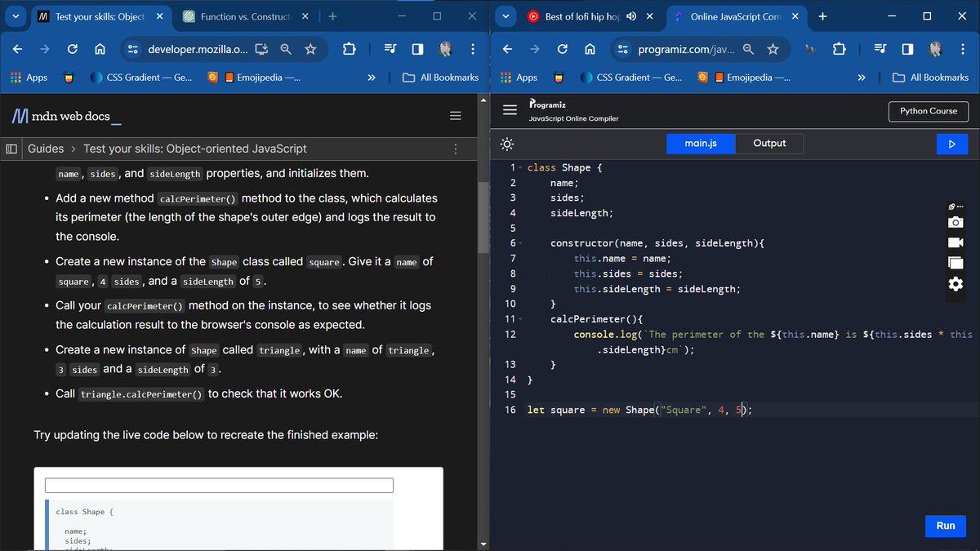Open Apps shortcut in MDN bookmarks bar
This screenshot has width=980, height=551.
(x=29, y=78)
